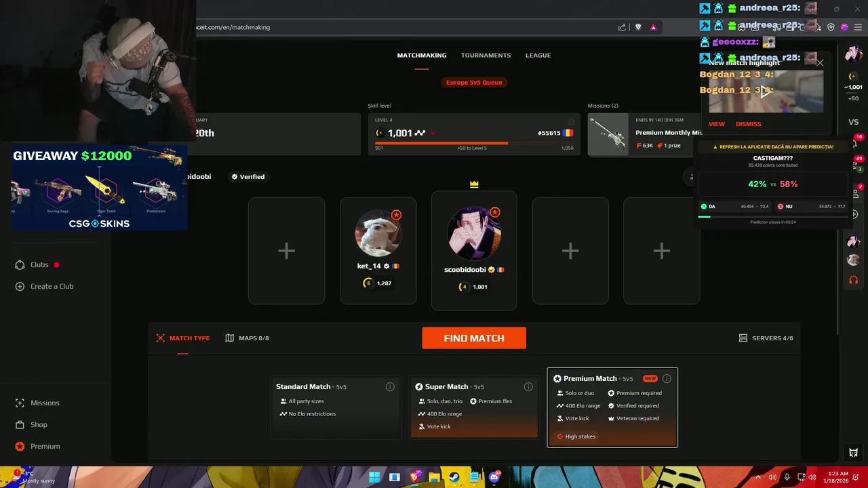This screenshot has height=488, width=868.
Task: Click the empty slot right of scoobidoobi
Action: pos(570,251)
